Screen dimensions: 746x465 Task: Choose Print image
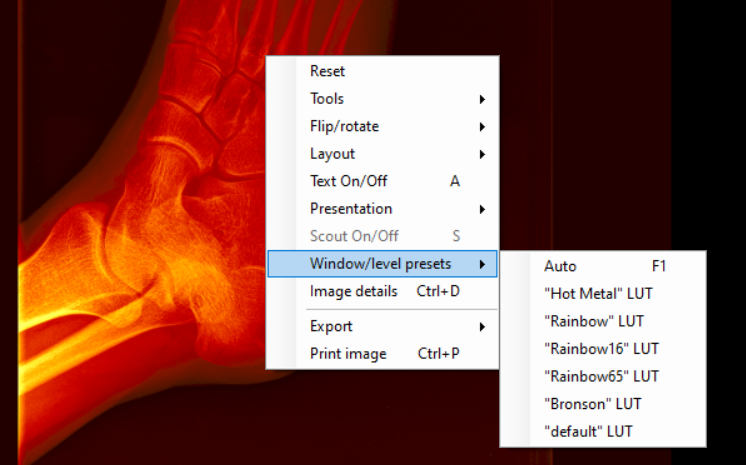click(383, 354)
